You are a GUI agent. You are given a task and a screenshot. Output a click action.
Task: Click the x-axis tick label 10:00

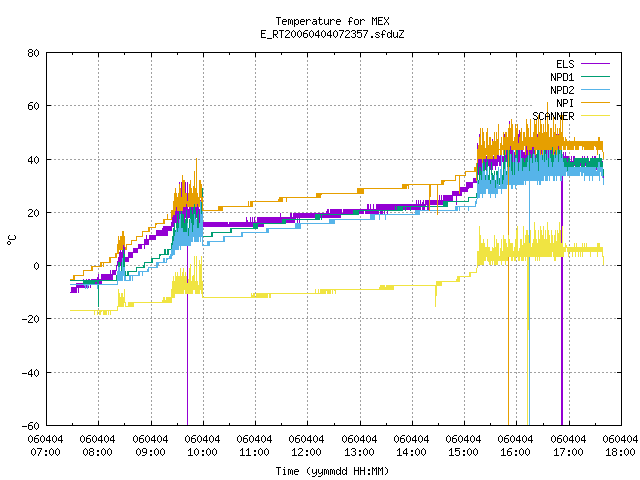202,452
